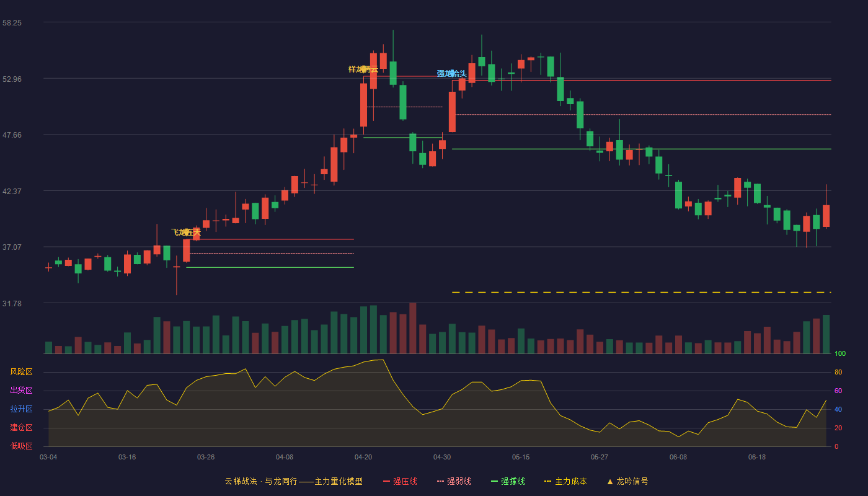Screen dimensions: 868x496
Task: Click the indicator axis value 80
Action: [x=838, y=372]
